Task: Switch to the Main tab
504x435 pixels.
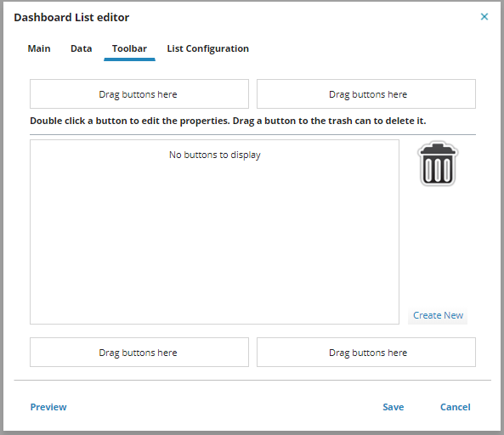Action: [x=39, y=48]
